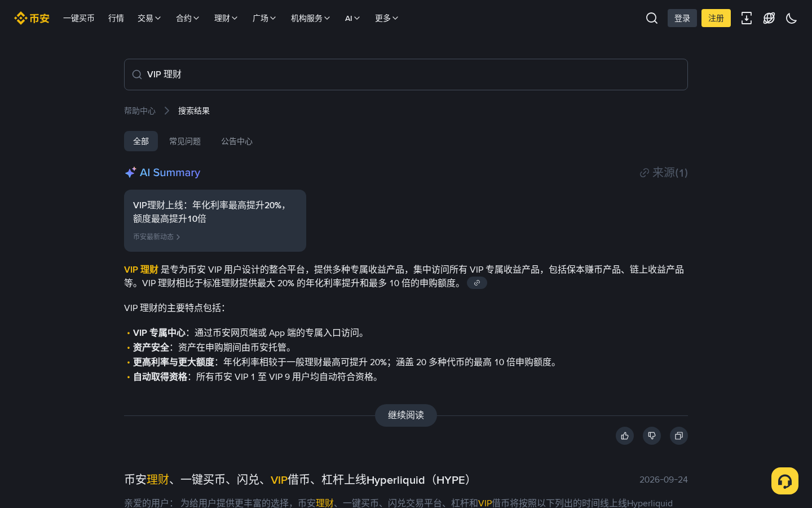Open 一键买币 in navigation
Screen dimensions: 812x508
79,18
